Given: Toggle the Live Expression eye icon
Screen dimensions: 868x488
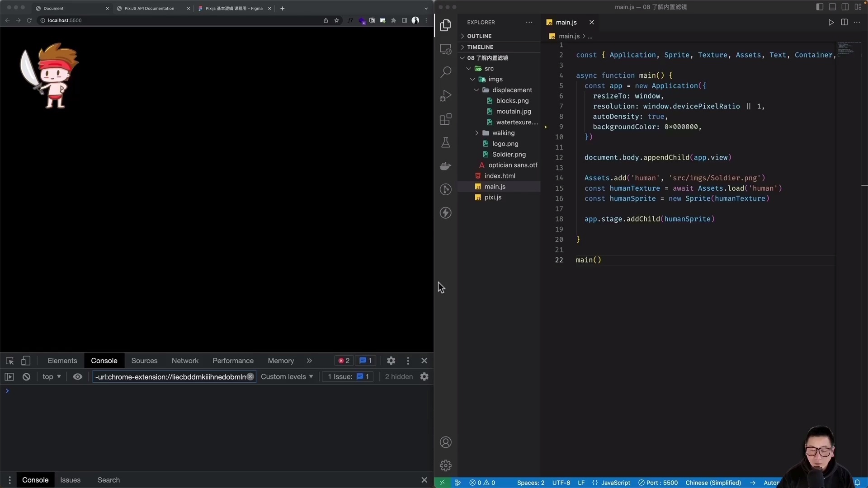Looking at the screenshot, I should [x=77, y=377].
